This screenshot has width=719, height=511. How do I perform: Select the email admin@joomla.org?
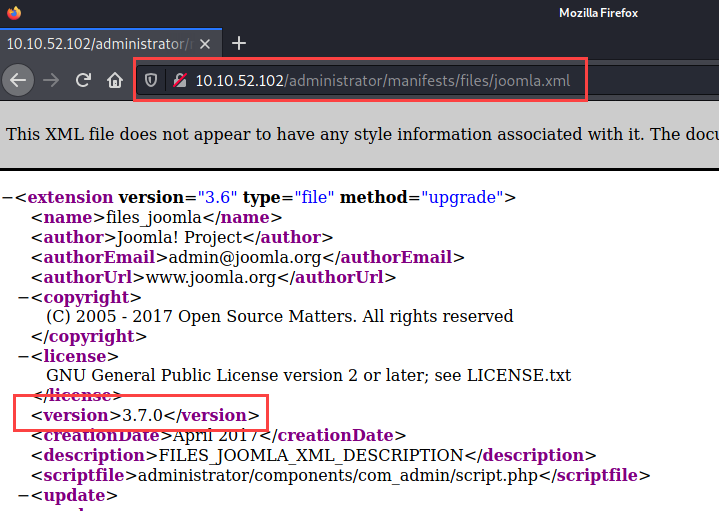(x=245, y=257)
